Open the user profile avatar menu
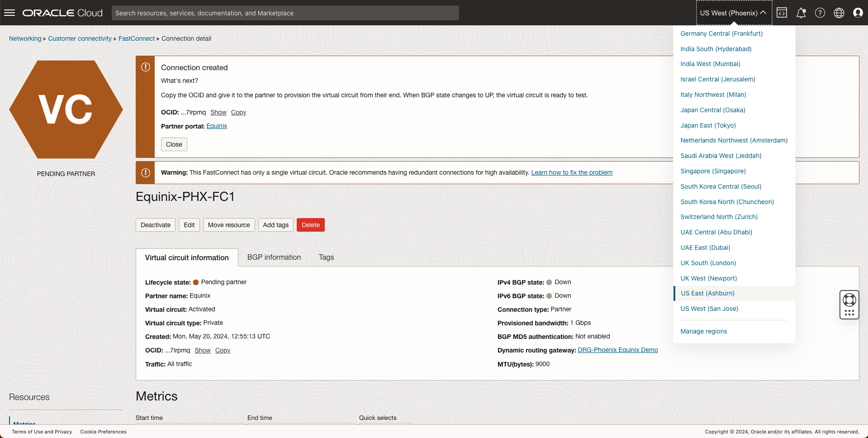 pyautogui.click(x=858, y=13)
